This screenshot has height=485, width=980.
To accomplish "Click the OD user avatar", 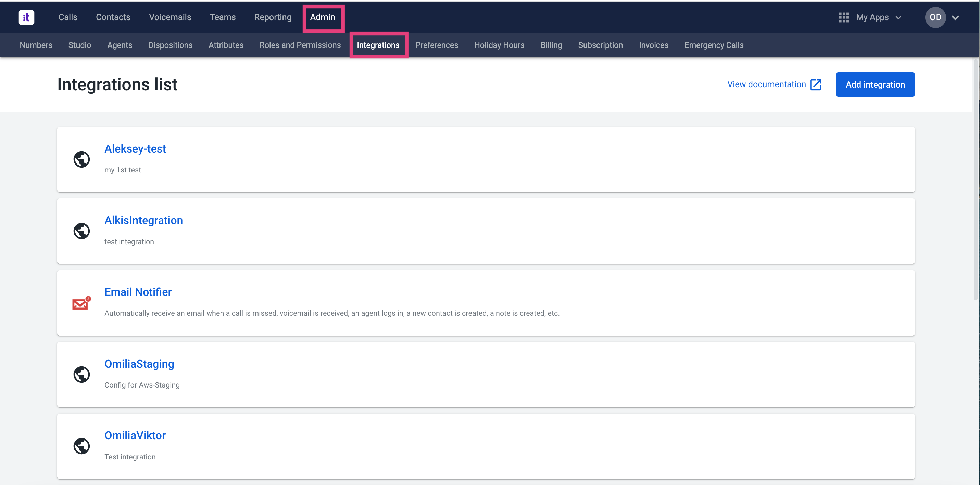I will (x=935, y=17).
